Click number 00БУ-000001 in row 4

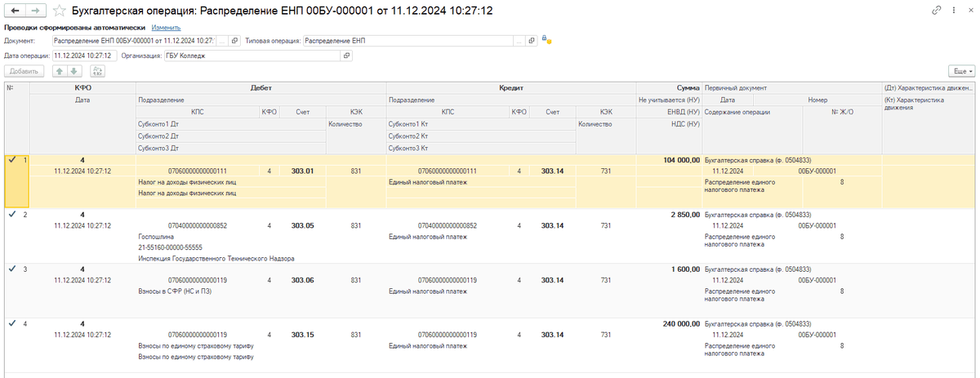point(817,334)
